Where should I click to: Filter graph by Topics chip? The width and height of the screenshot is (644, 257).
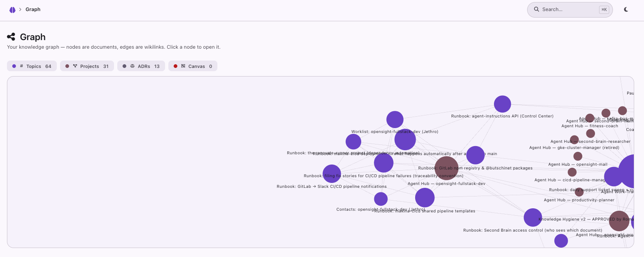tap(31, 66)
